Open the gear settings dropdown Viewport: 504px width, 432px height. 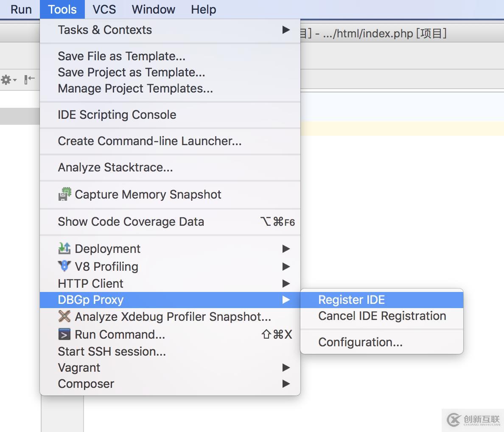pos(8,79)
